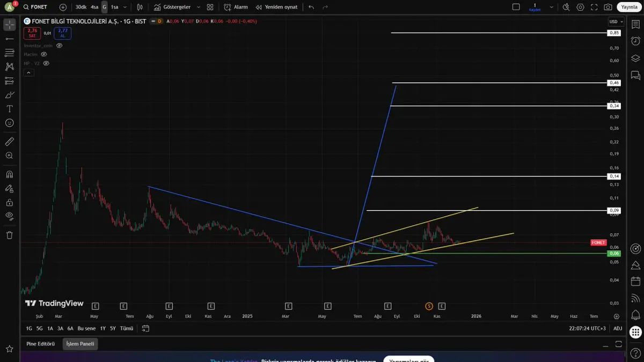Screen dimensions: 644x362
Task: Open the object tree layers panel
Action: 635,58
